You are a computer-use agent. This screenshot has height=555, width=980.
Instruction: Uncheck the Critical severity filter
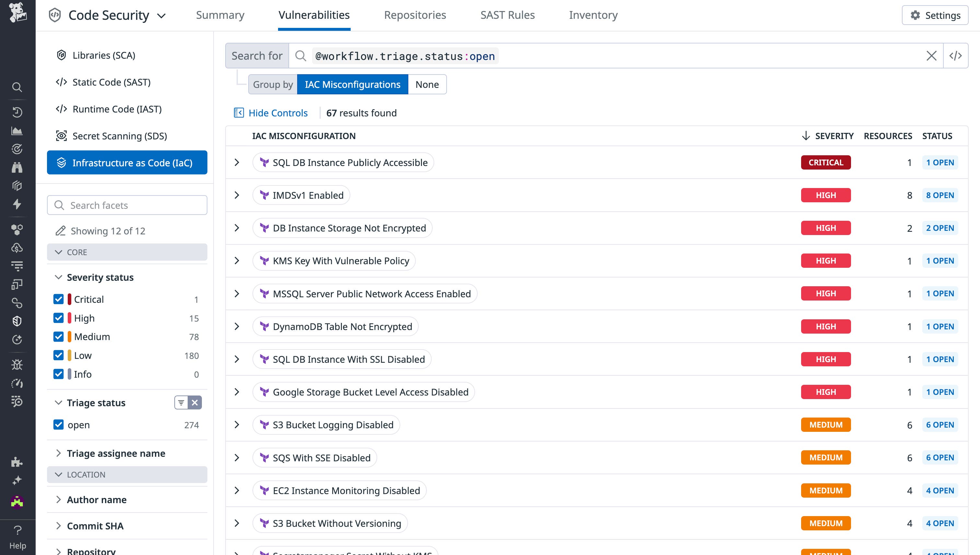point(59,299)
